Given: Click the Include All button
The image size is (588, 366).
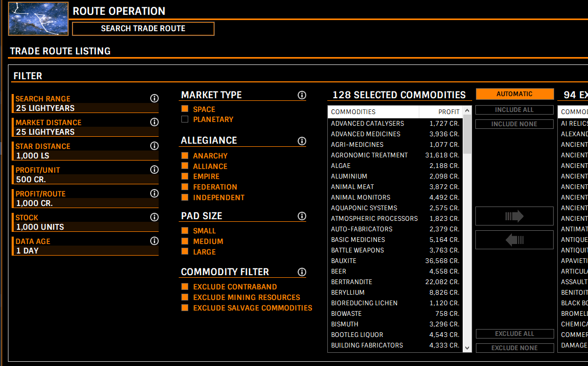Looking at the screenshot, I should pyautogui.click(x=514, y=110).
